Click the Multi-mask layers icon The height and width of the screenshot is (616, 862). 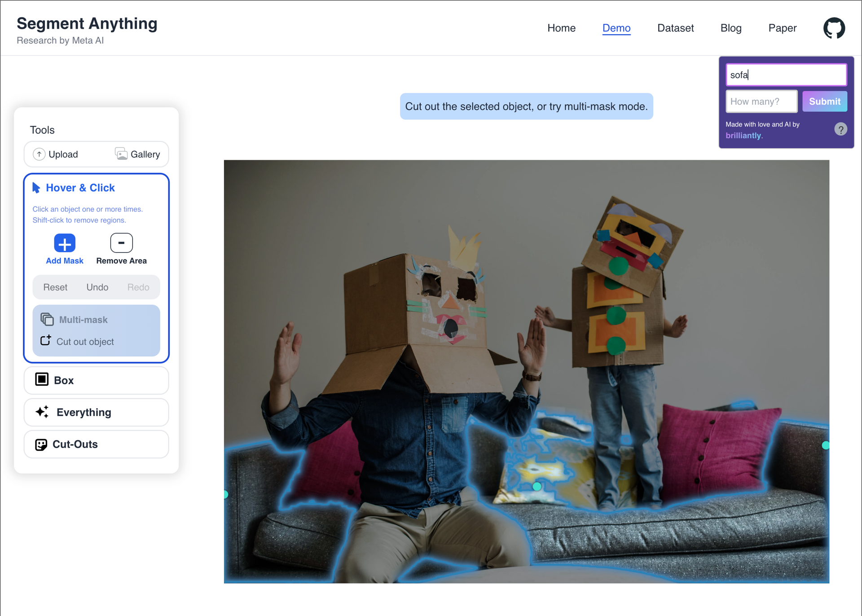pos(47,319)
